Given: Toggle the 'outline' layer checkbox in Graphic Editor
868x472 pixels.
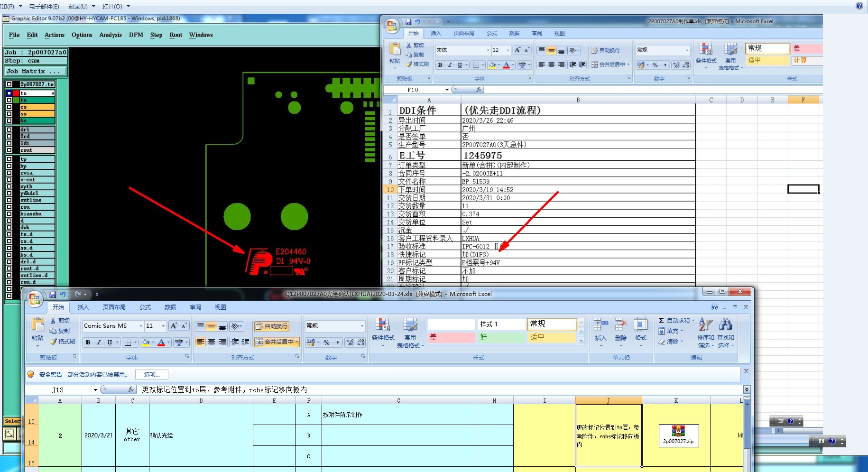Looking at the screenshot, I should point(9,200).
